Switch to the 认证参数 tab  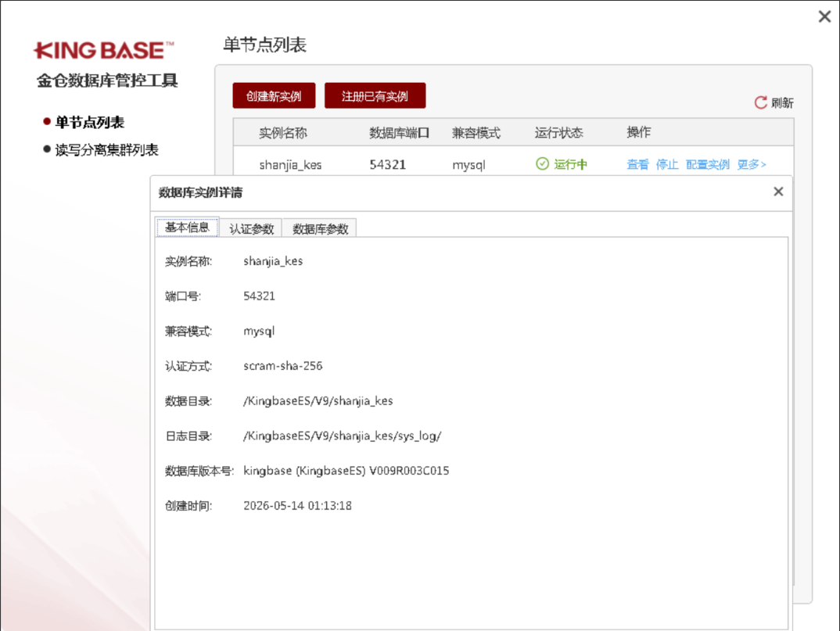tap(251, 229)
